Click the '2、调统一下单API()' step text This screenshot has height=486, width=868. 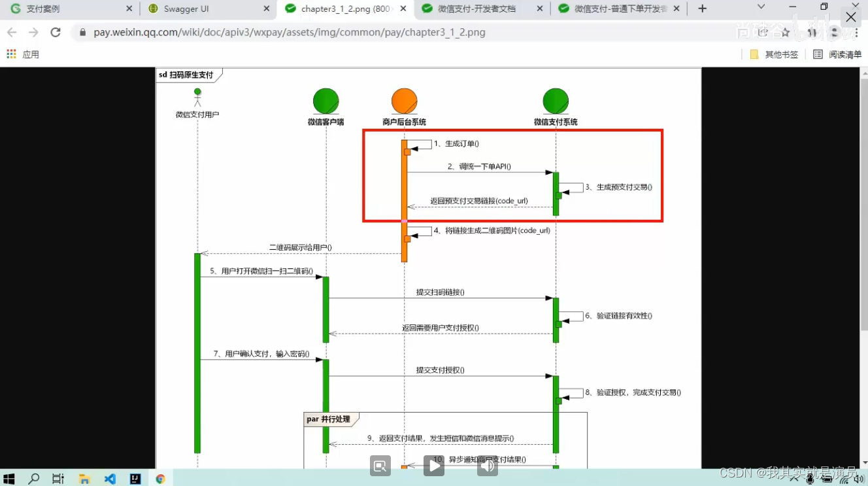479,166
